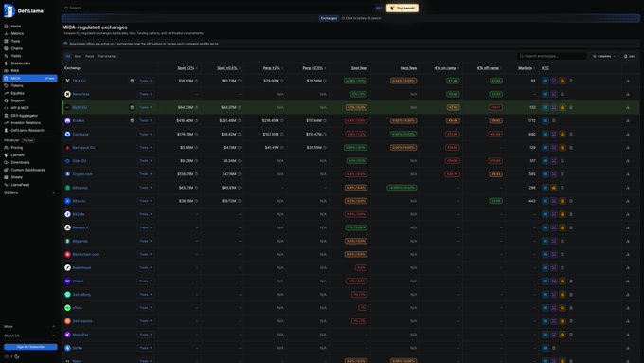This screenshot has height=363, width=644.
Task: Sort by the Perp ±0.5% column header
Action: pyautogui.click(x=313, y=68)
